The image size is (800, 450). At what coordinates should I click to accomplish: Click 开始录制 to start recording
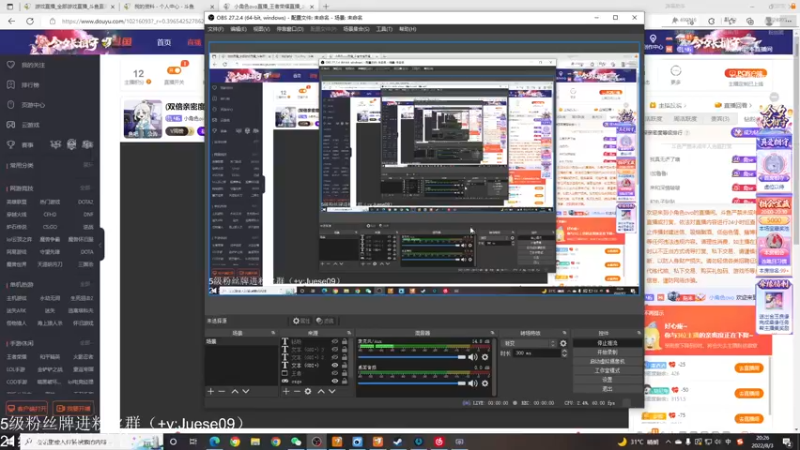point(607,353)
